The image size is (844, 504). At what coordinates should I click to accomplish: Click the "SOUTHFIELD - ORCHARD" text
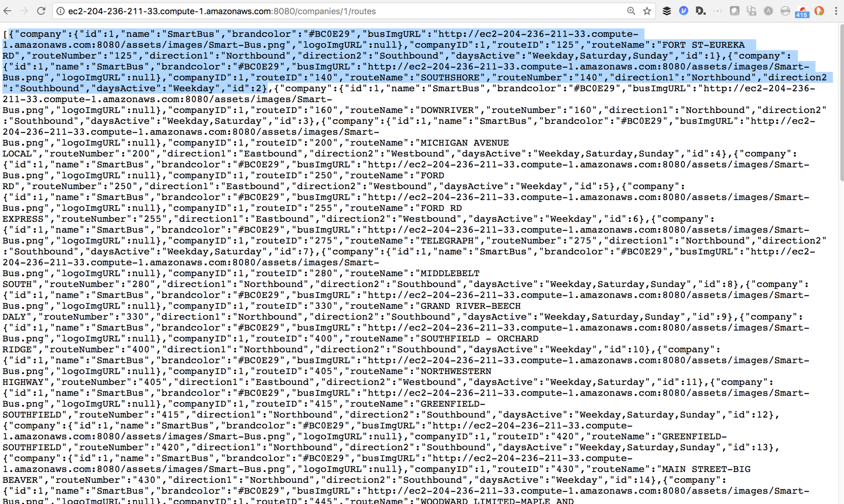(480, 339)
